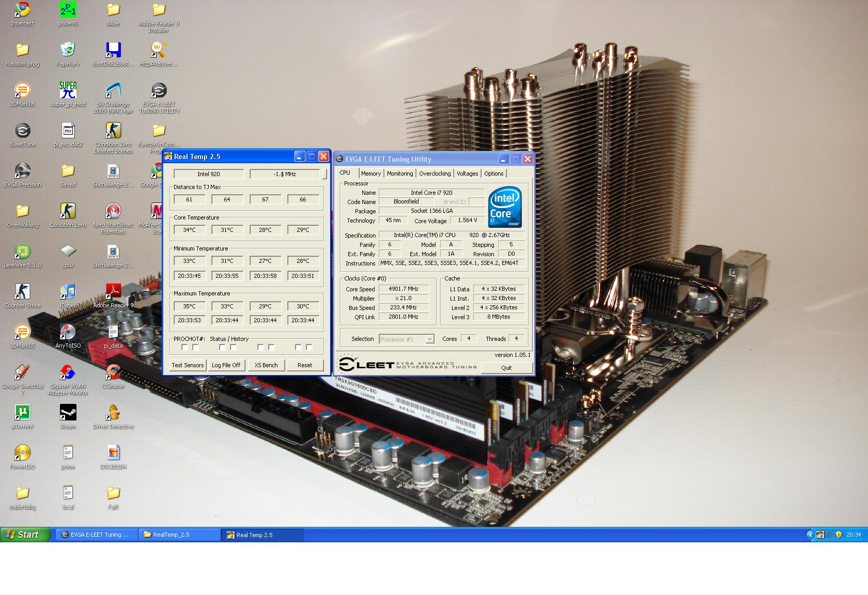Expand hidden system tray icons chevron
868x595 pixels.
pyautogui.click(x=810, y=535)
